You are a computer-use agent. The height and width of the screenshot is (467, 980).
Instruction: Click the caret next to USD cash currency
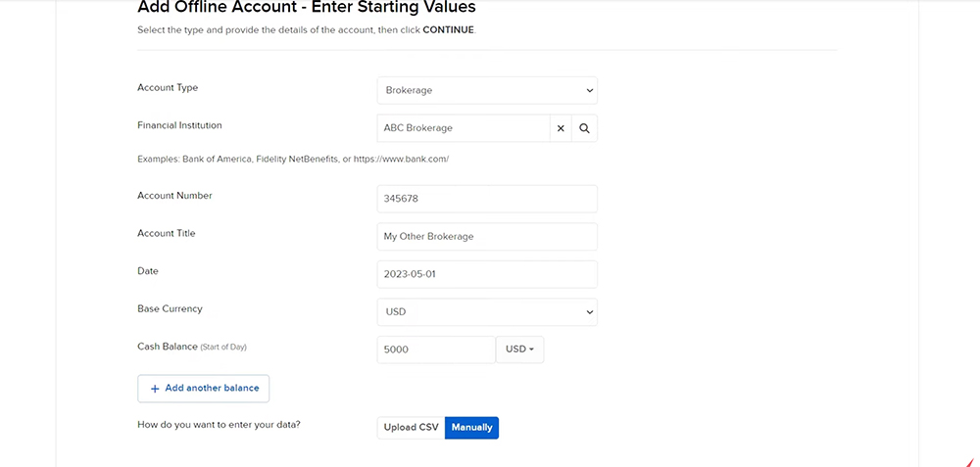(531, 350)
